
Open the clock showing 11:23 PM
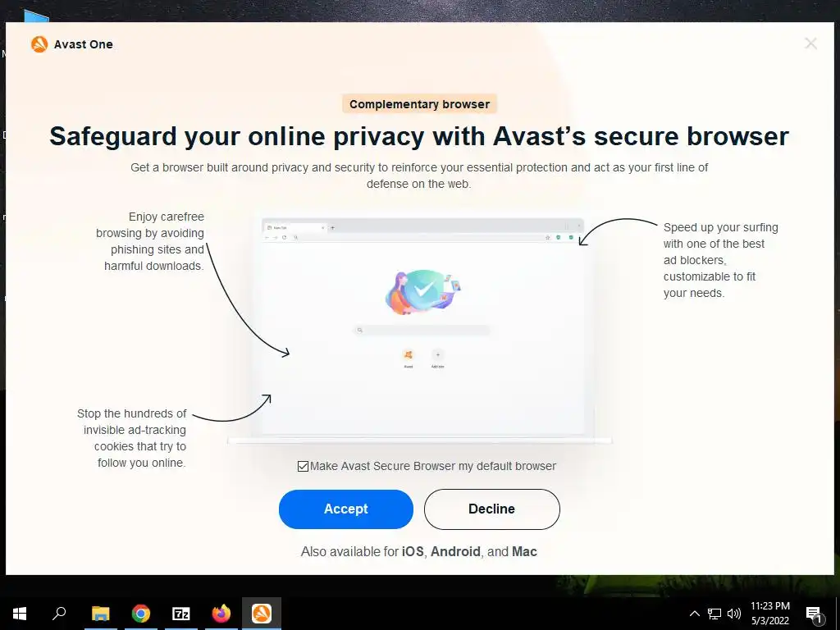(x=769, y=614)
